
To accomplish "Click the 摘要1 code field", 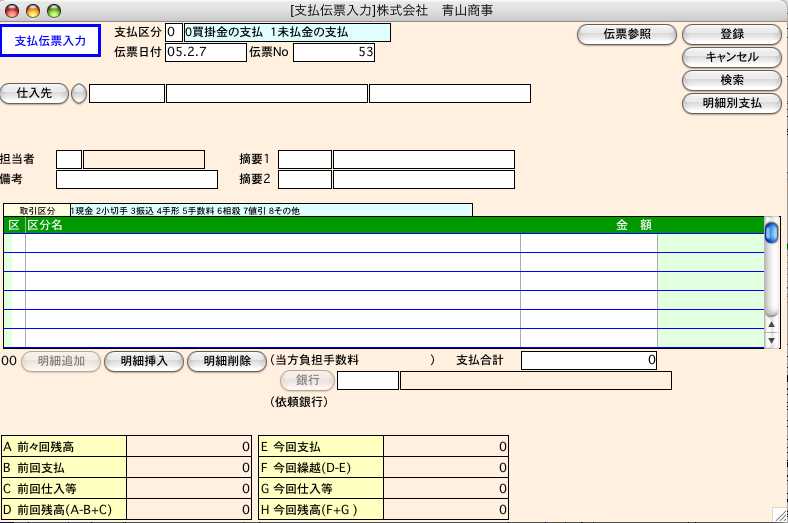I will 304,159.
